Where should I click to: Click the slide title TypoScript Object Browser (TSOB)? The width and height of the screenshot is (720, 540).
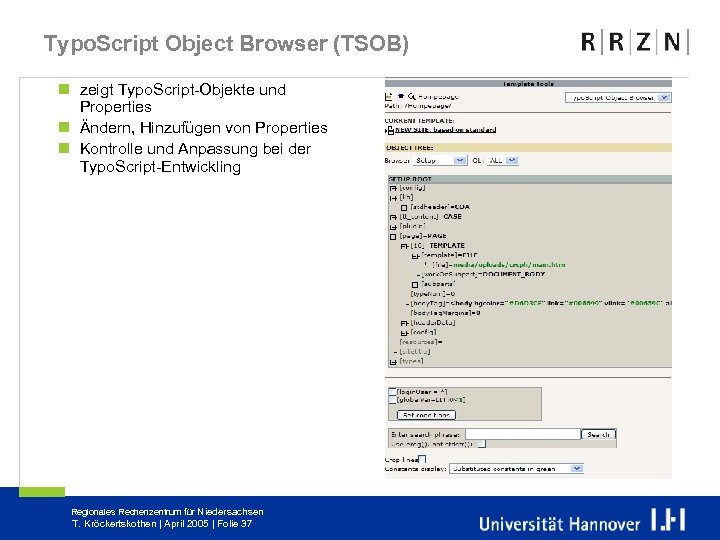click(x=226, y=44)
